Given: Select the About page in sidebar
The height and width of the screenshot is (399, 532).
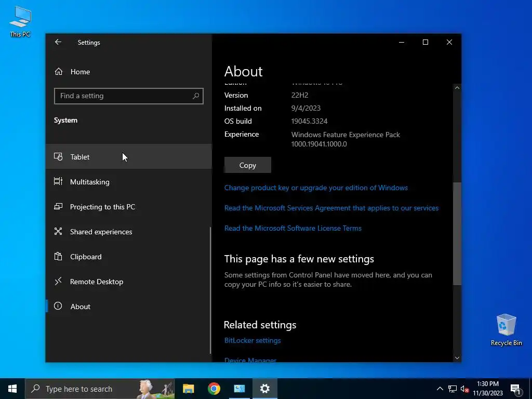Looking at the screenshot, I should coord(129,306).
